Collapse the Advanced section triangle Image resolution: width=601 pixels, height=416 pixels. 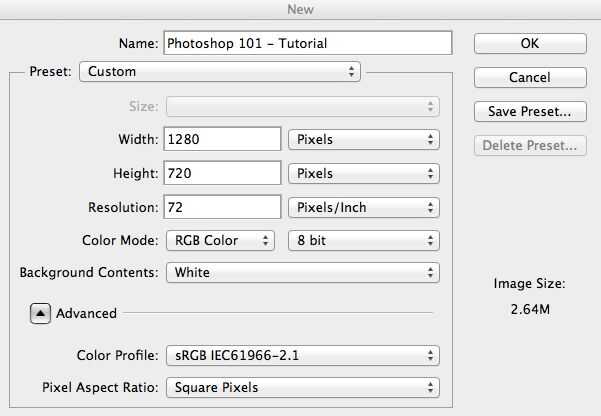pyautogui.click(x=40, y=313)
